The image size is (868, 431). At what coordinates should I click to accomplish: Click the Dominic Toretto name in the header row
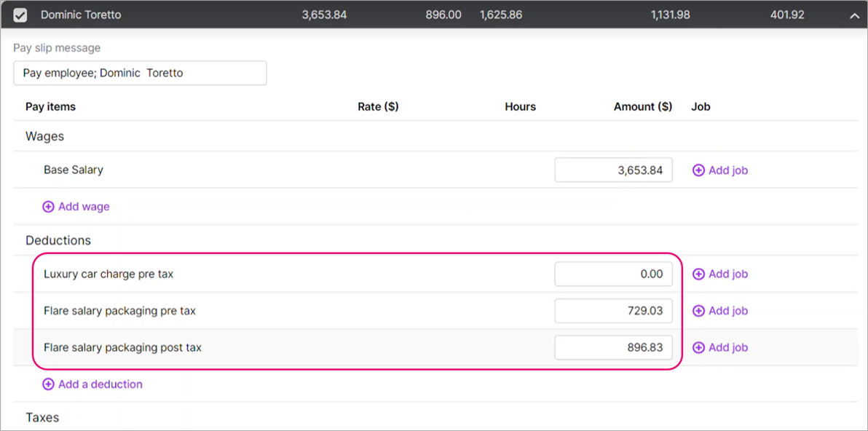coord(81,15)
